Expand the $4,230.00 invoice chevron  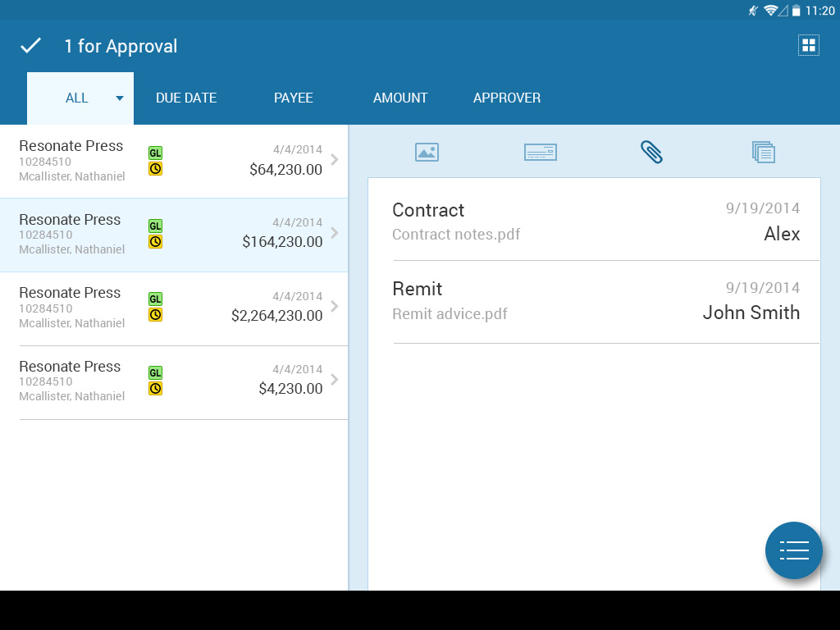[334, 380]
